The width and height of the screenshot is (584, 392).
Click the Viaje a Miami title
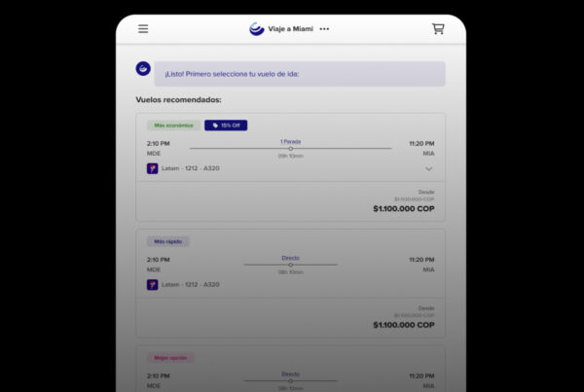point(290,29)
